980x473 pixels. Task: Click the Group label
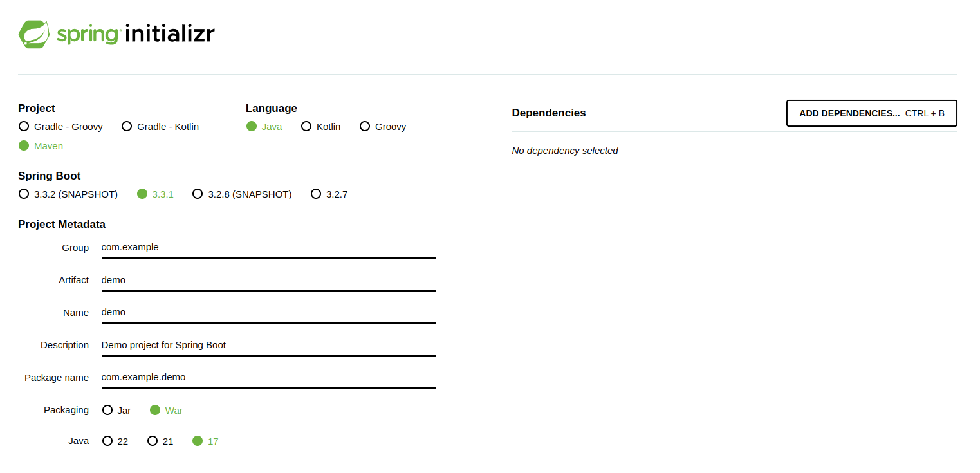click(75, 248)
